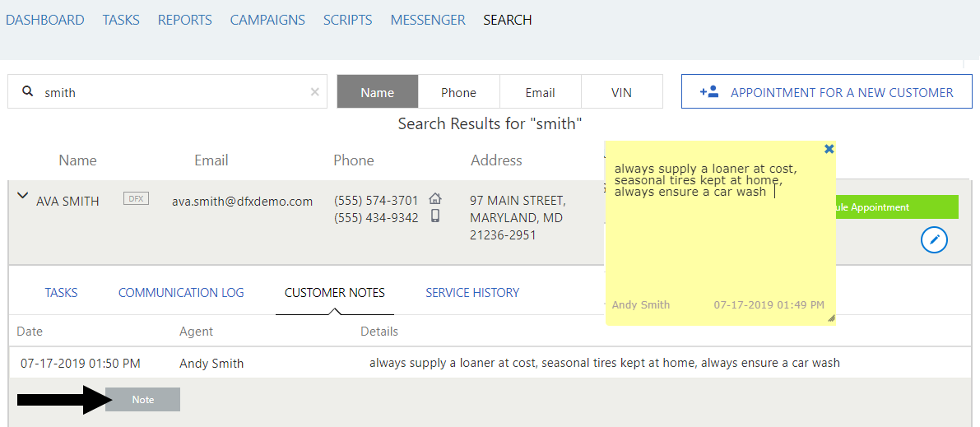Open the Communication Log tab
The image size is (980, 427).
click(181, 292)
